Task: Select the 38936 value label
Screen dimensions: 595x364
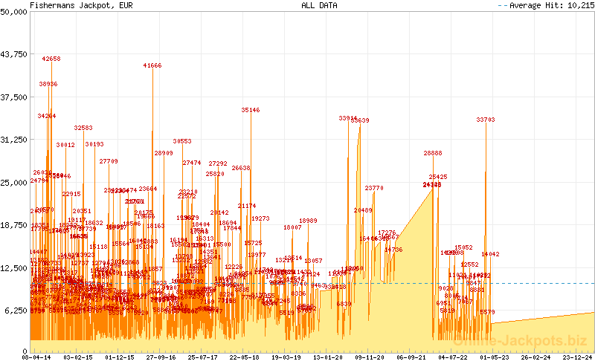Action: click(48, 84)
